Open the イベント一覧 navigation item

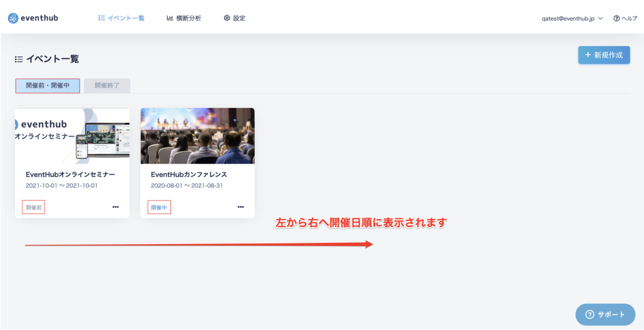(122, 18)
